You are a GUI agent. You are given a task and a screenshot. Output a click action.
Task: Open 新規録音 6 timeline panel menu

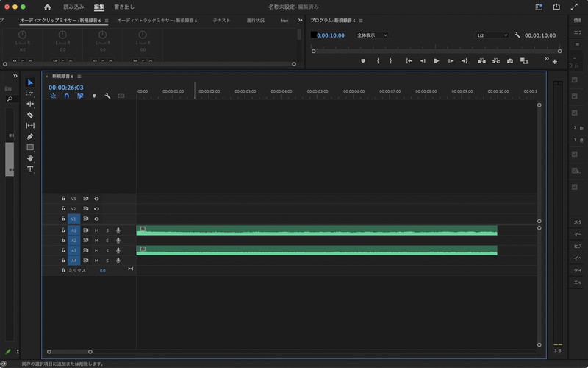coord(79,77)
